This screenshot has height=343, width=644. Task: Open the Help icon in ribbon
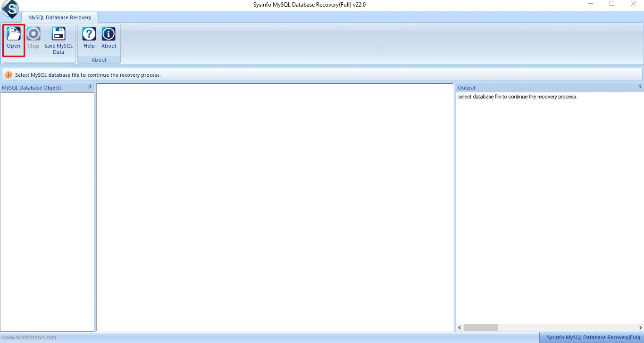click(89, 34)
